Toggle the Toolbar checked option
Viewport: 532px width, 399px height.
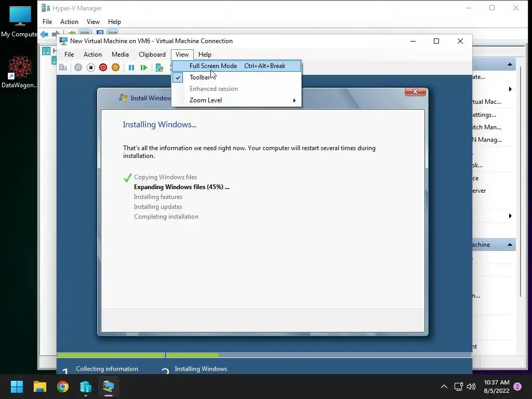[236, 77]
